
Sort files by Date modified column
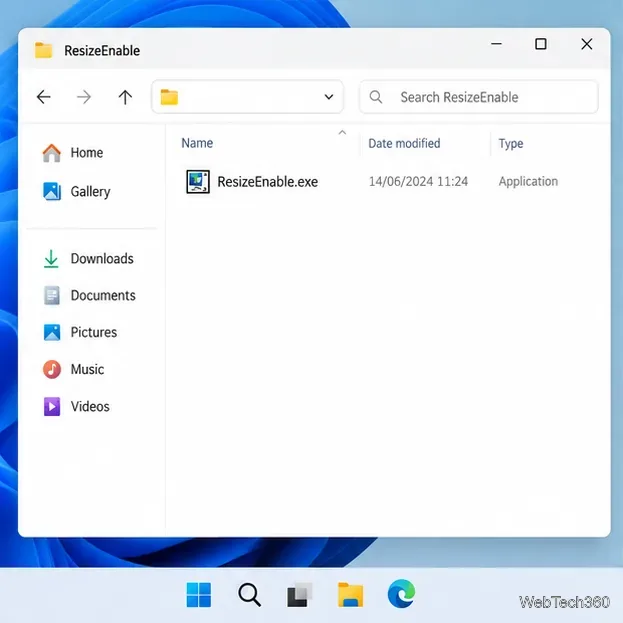pos(404,143)
